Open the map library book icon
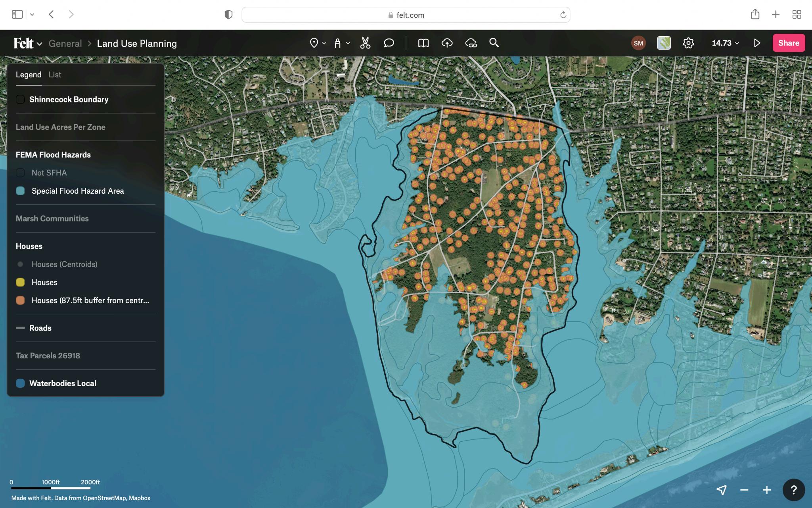812x508 pixels. coord(423,43)
